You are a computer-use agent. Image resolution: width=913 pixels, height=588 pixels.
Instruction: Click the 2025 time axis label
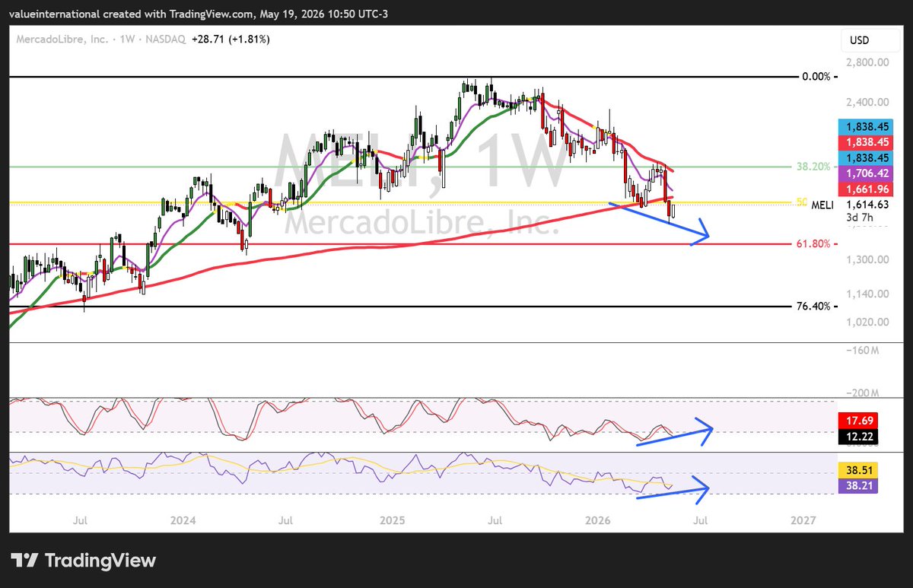392,520
